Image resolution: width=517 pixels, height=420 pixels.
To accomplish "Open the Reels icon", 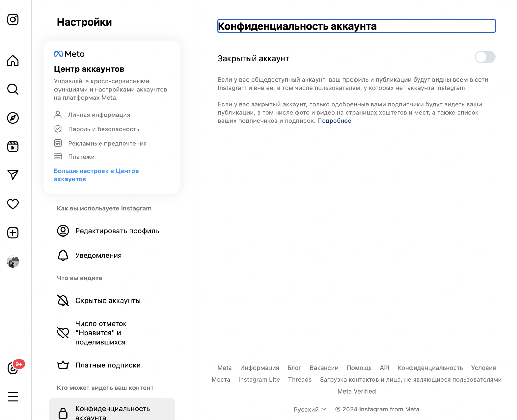I will point(13,147).
